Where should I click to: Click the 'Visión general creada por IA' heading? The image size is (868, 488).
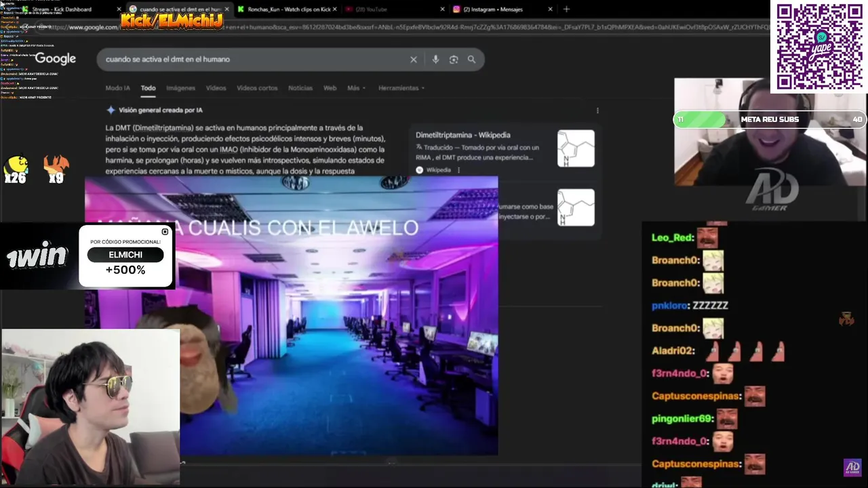point(161,110)
